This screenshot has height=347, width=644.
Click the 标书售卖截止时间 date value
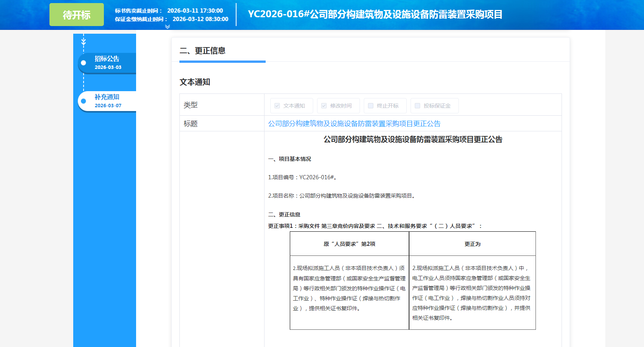(x=195, y=11)
